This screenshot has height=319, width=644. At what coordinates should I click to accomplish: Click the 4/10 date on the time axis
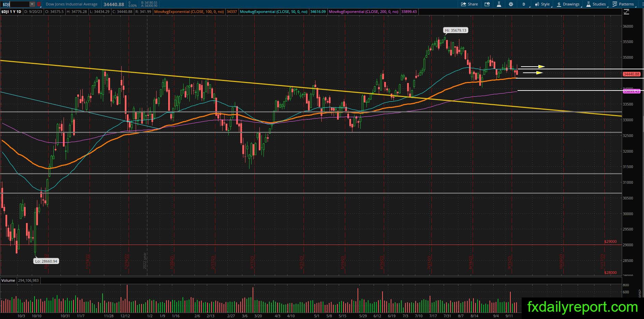point(291,316)
